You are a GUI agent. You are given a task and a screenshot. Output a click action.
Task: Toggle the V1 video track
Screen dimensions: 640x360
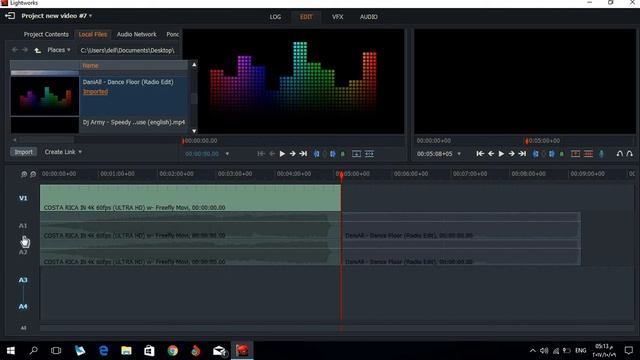(x=23, y=198)
